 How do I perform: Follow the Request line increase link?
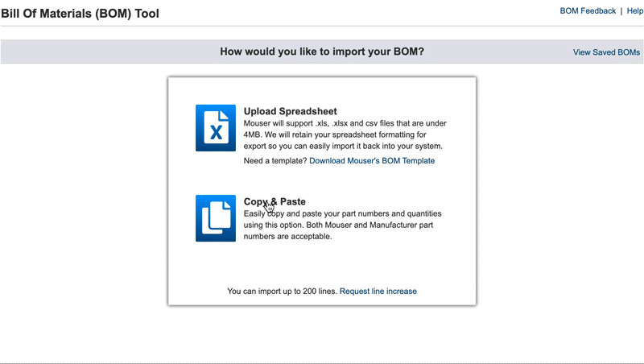tap(378, 291)
